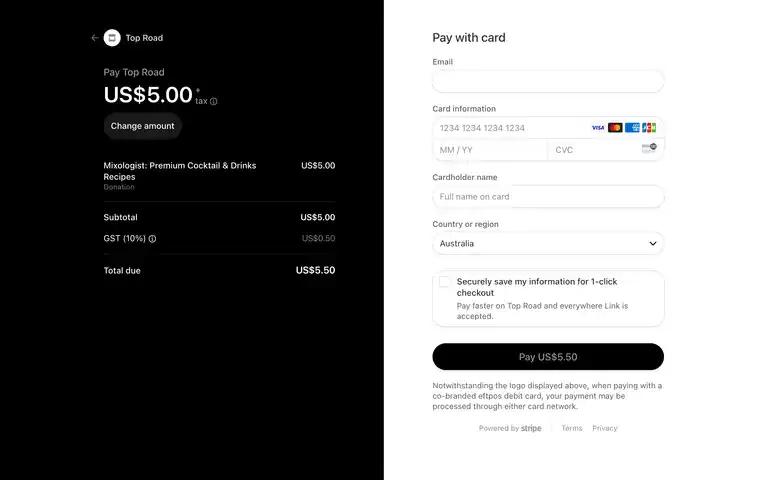768x480 pixels.
Task: Open the Country or region dropdown
Action: pos(548,243)
